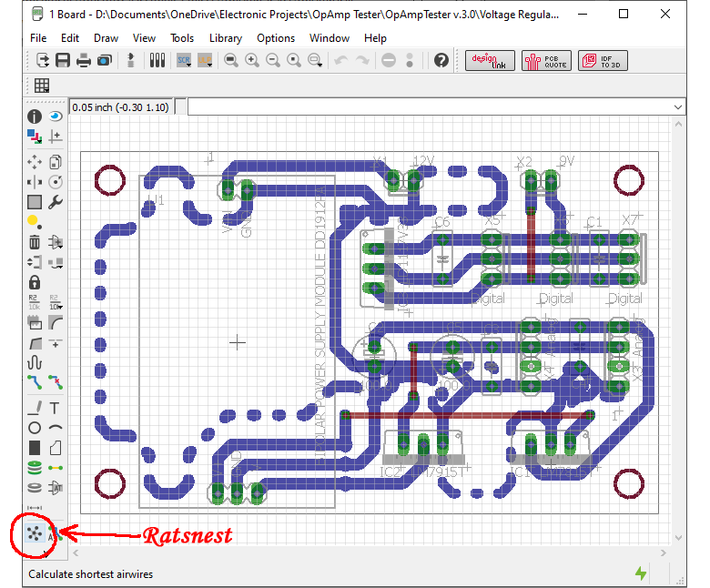This screenshot has width=710, height=588.
Task: Select the Change (wrench) tool
Action: click(56, 202)
